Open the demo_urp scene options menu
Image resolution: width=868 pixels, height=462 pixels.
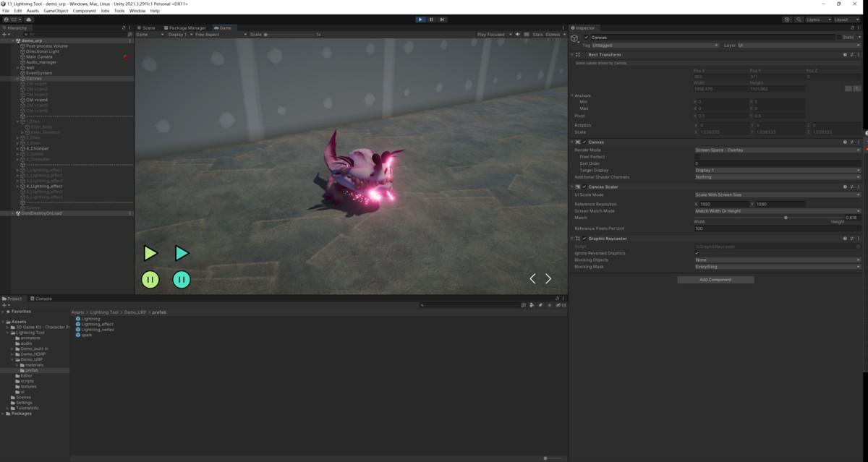pyautogui.click(x=130, y=40)
